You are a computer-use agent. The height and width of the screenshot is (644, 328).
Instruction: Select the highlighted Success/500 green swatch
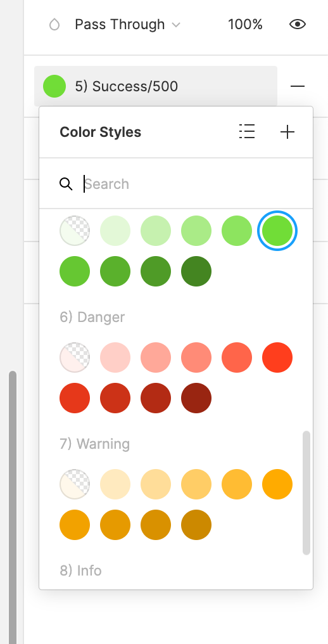tap(277, 231)
